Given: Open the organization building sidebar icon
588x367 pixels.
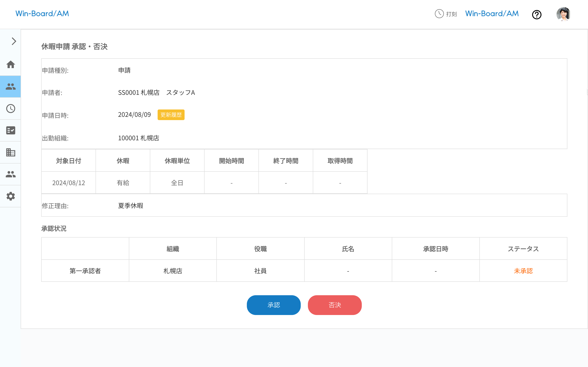Looking at the screenshot, I should [x=10, y=152].
